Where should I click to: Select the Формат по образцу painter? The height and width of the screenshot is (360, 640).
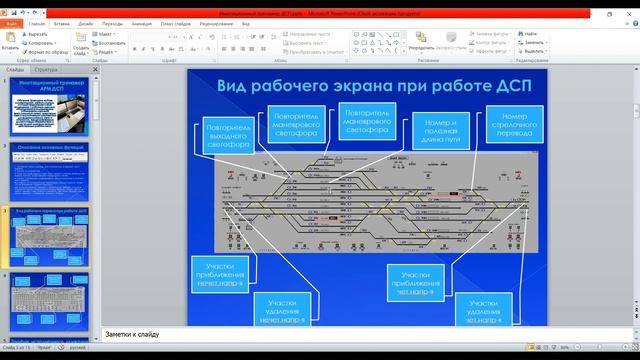pyautogui.click(x=45, y=52)
